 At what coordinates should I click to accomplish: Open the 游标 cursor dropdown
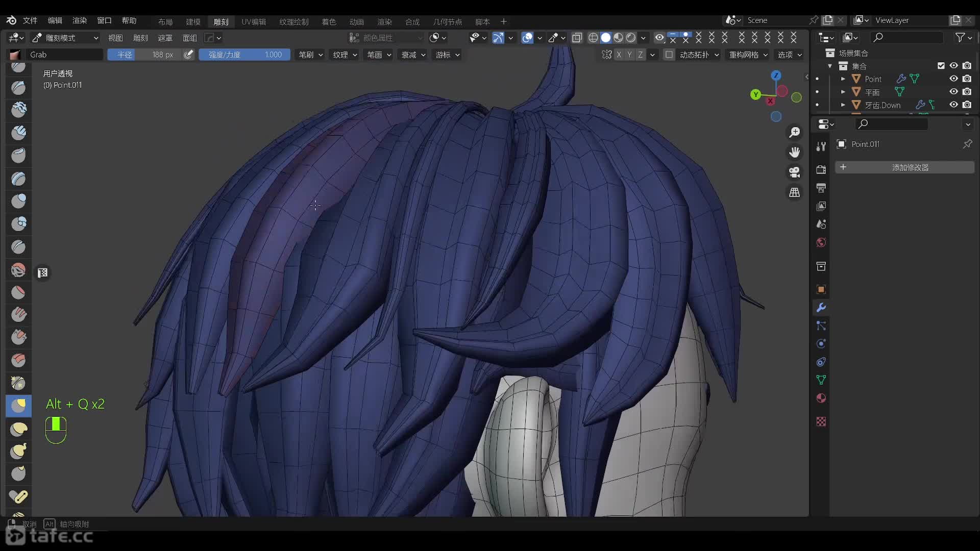448,55
